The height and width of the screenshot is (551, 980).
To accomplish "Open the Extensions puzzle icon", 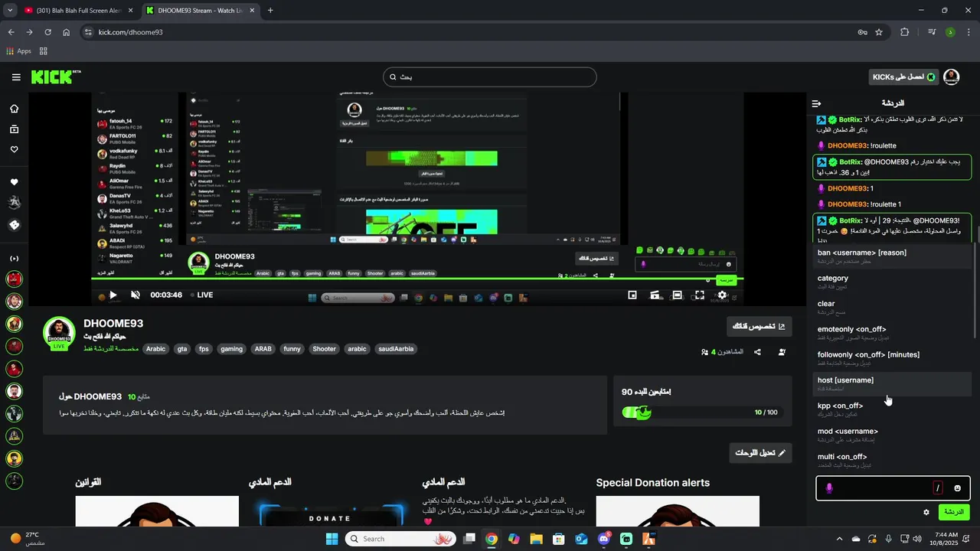I will (x=905, y=32).
